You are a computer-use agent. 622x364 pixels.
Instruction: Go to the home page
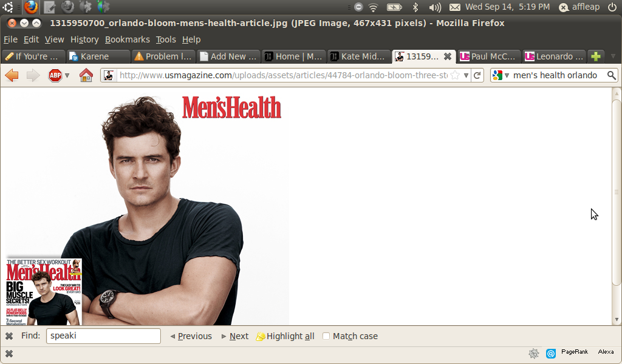[86, 75]
